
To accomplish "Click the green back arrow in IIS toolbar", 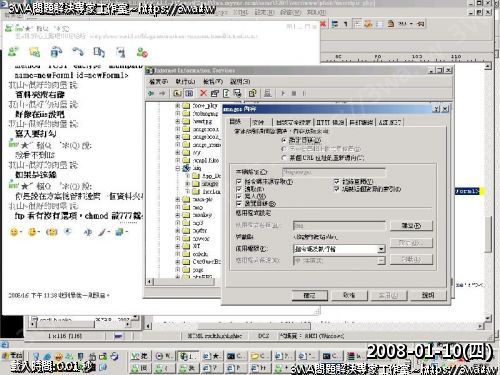I will (151, 94).
